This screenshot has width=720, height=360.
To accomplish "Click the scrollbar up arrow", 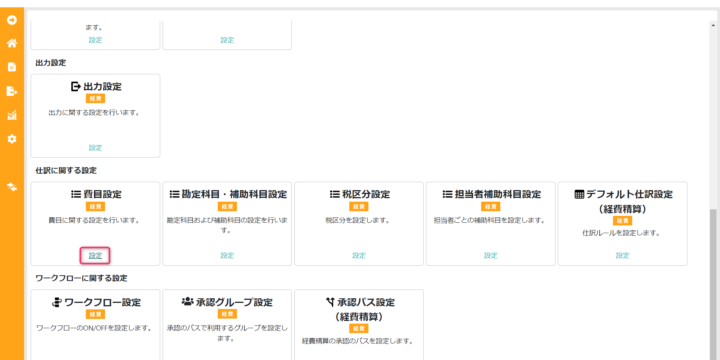I will (713, 24).
